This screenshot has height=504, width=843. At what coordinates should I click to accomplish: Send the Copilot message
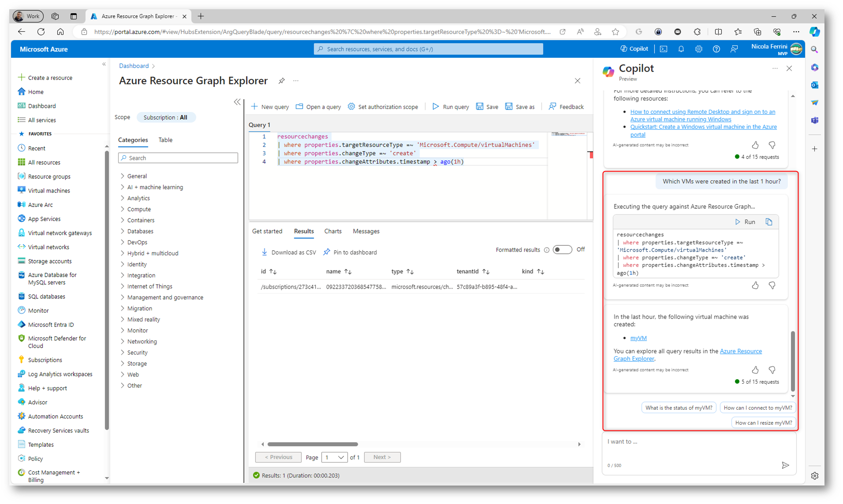point(785,465)
